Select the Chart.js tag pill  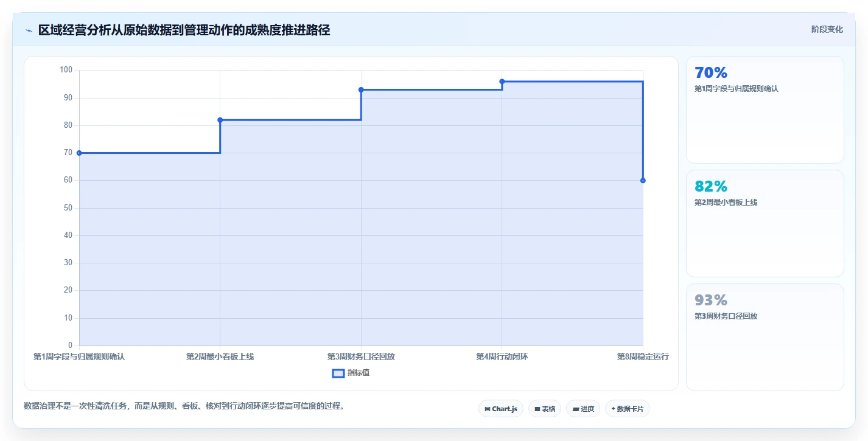[501, 409]
